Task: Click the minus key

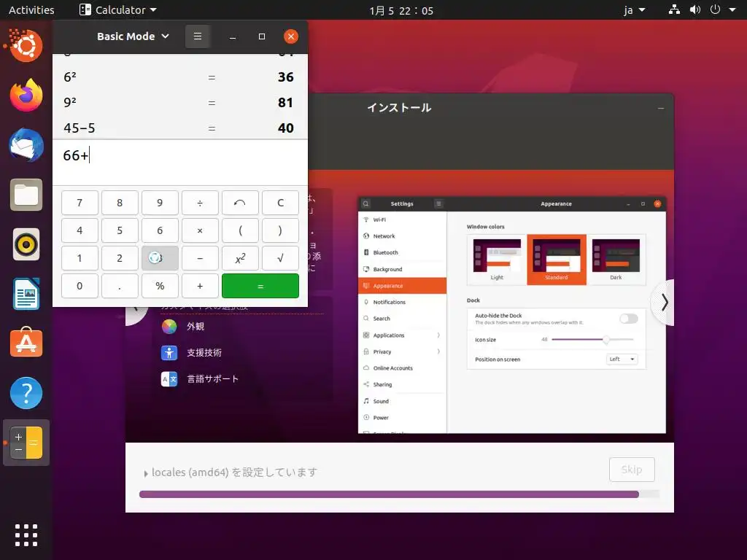Action: click(200, 258)
